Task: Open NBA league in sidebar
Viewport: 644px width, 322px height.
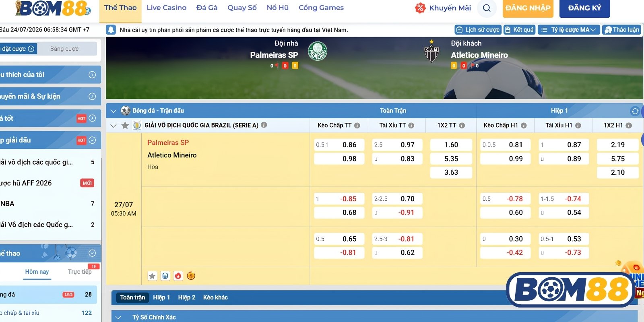Action: (48, 204)
